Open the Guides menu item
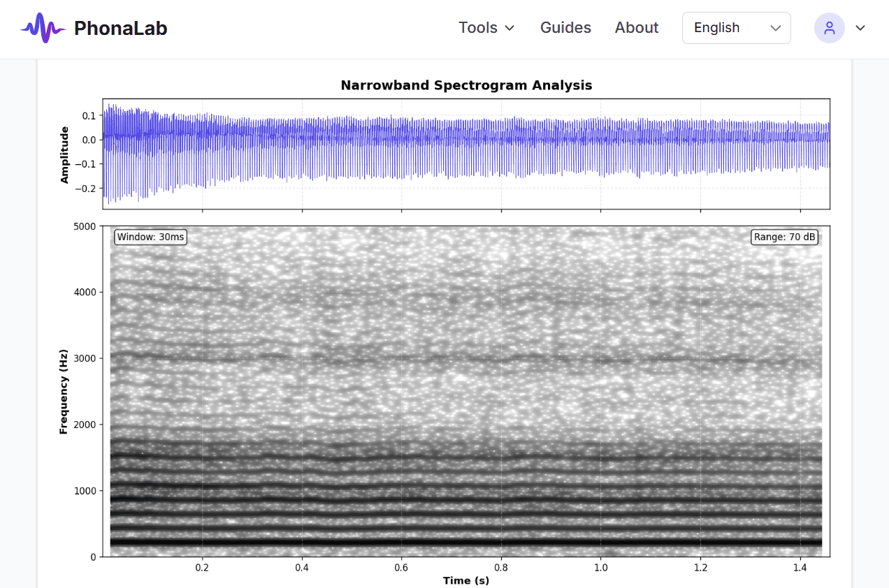 [565, 28]
